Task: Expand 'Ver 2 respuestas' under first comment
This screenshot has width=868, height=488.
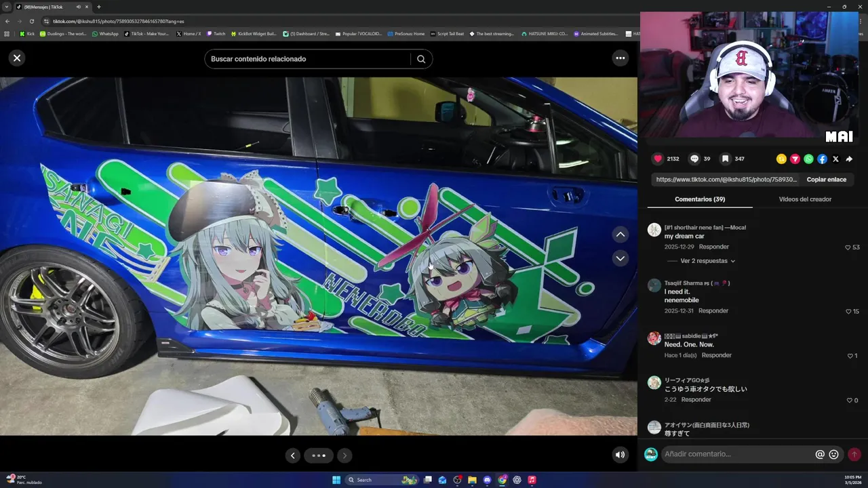Action: (x=707, y=261)
